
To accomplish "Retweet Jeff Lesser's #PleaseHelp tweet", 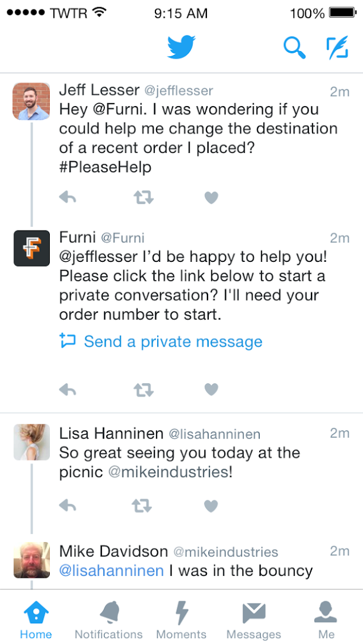I will (144, 198).
